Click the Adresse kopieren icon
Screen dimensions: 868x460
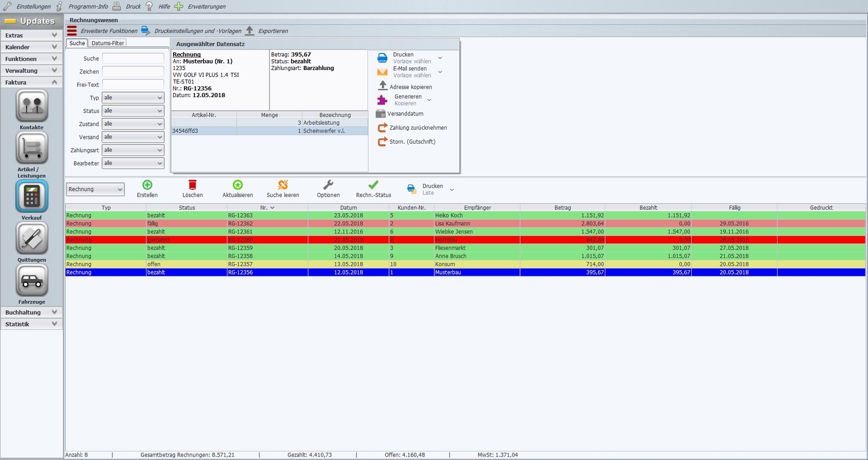pos(382,86)
